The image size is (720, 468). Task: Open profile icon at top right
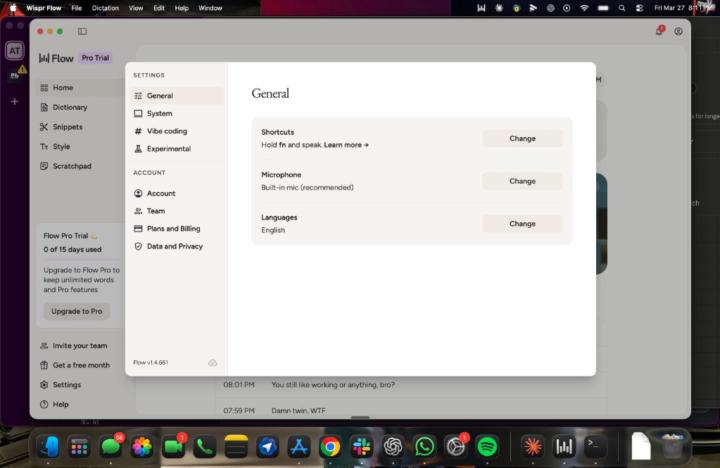pyautogui.click(x=678, y=31)
